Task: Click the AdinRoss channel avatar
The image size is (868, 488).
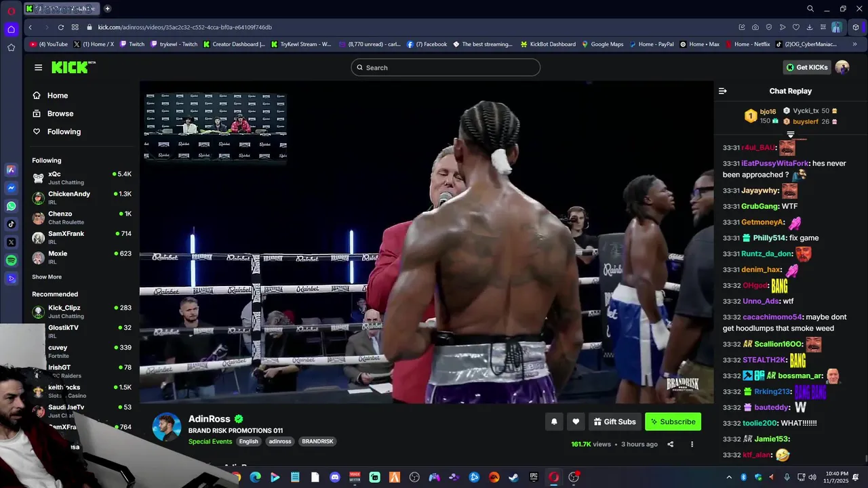Action: point(167,427)
